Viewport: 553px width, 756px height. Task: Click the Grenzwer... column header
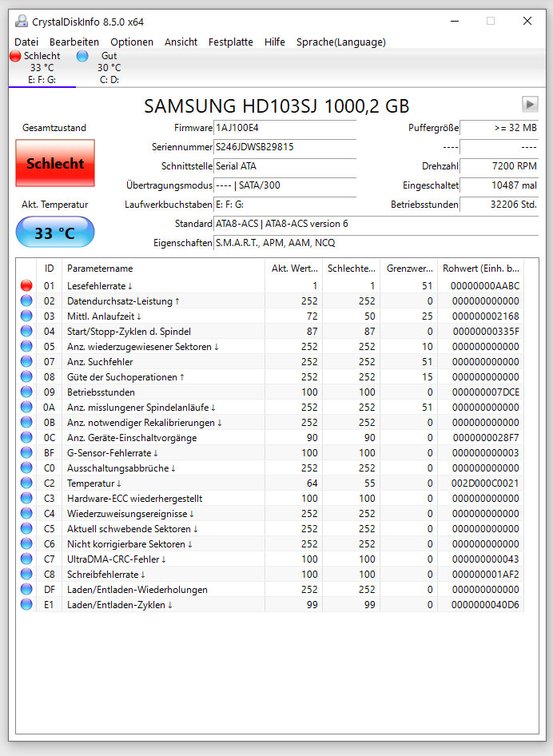pyautogui.click(x=409, y=269)
